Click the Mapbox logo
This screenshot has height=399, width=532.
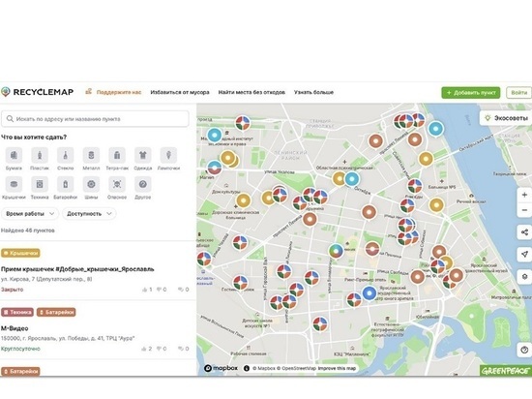point(222,368)
